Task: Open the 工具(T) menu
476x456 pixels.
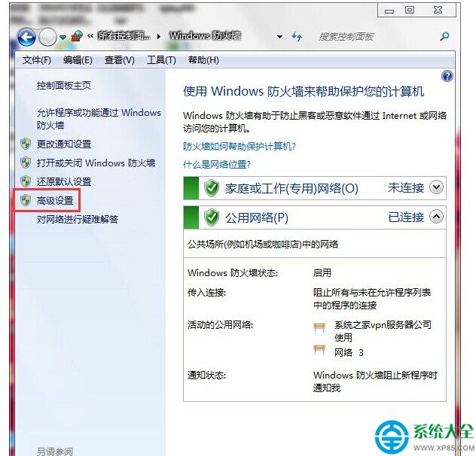Action: point(161,60)
